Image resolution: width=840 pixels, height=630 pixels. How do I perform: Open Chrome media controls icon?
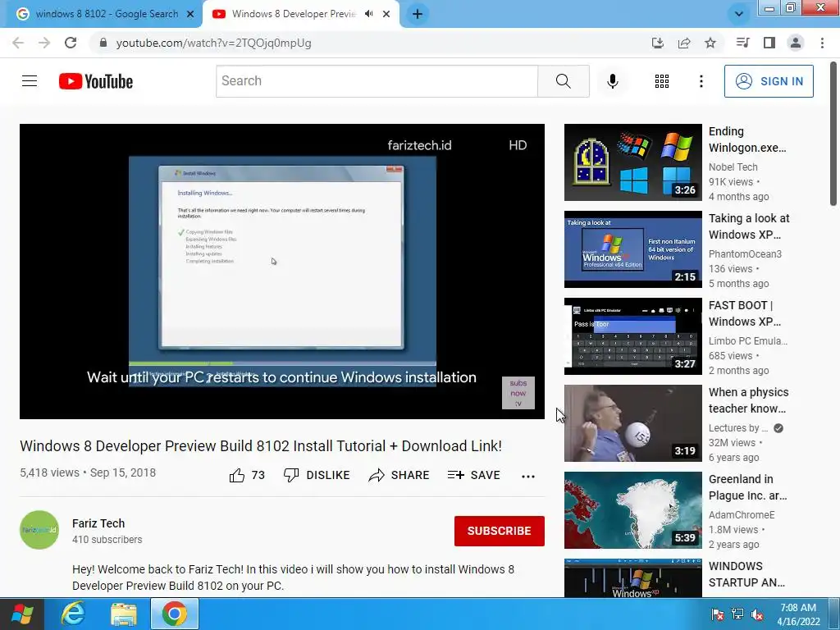[742, 43]
